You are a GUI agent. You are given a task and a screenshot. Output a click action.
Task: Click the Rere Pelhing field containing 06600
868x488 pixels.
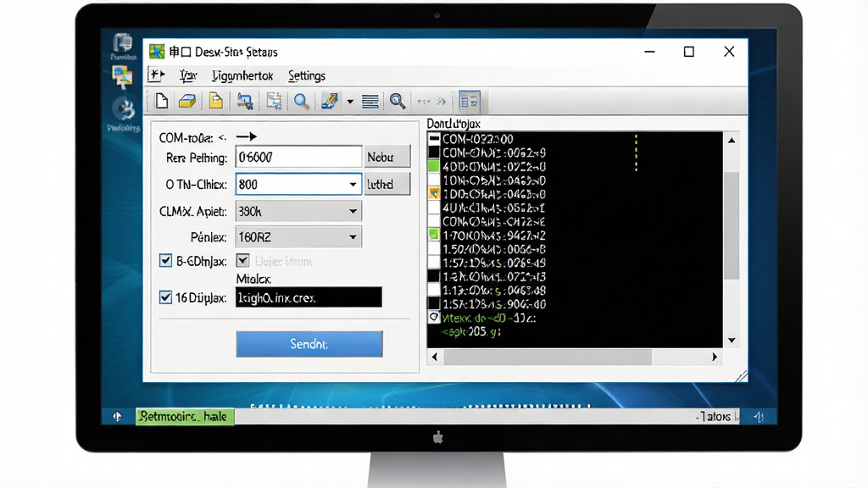tap(298, 157)
